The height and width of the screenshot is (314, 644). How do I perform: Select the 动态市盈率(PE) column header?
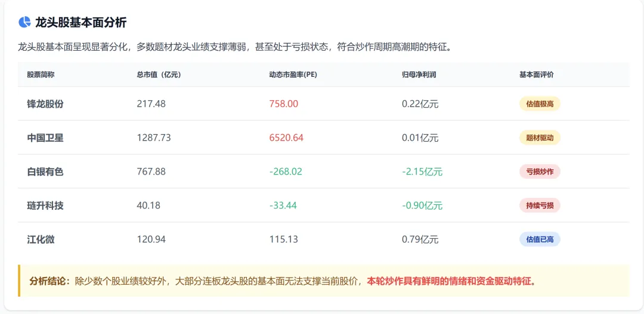click(x=293, y=74)
